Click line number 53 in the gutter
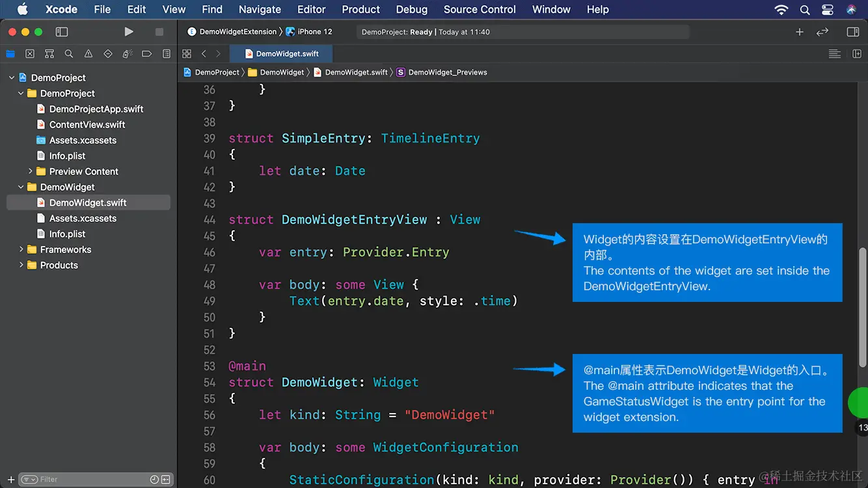This screenshot has height=488, width=868. [x=209, y=366]
